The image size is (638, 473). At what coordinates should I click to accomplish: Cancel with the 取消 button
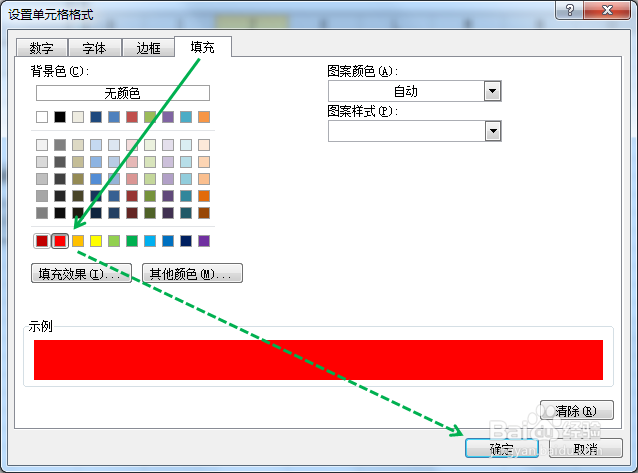[x=586, y=448]
